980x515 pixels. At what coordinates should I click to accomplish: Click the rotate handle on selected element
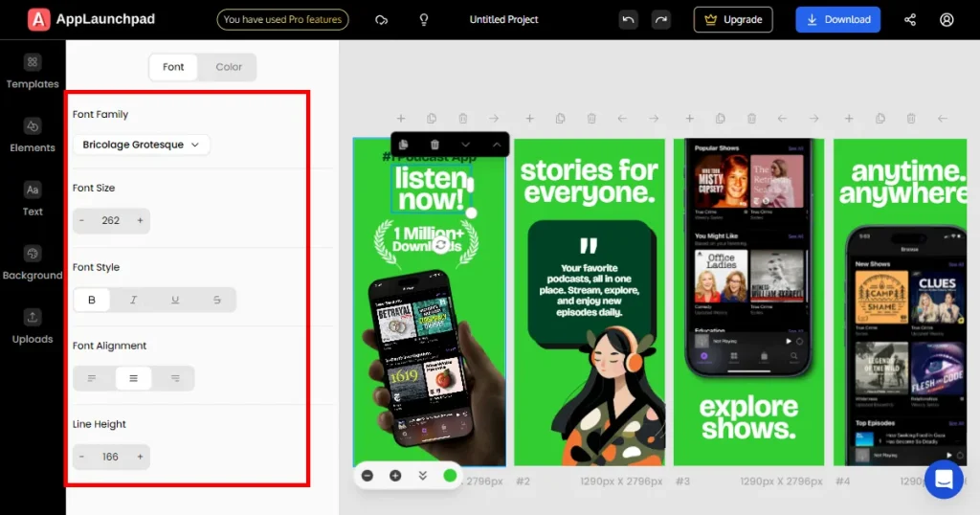(441, 244)
